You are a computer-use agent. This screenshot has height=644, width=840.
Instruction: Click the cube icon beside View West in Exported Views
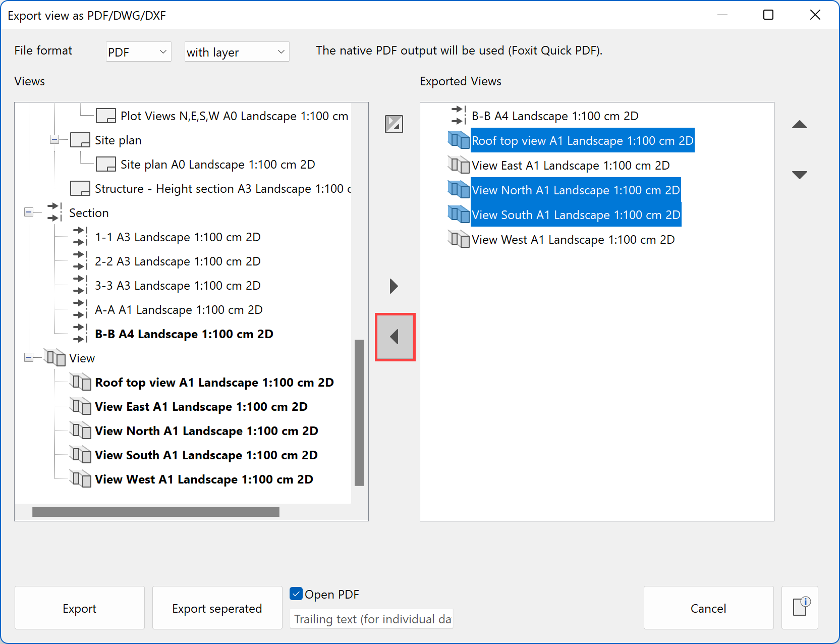458,239
